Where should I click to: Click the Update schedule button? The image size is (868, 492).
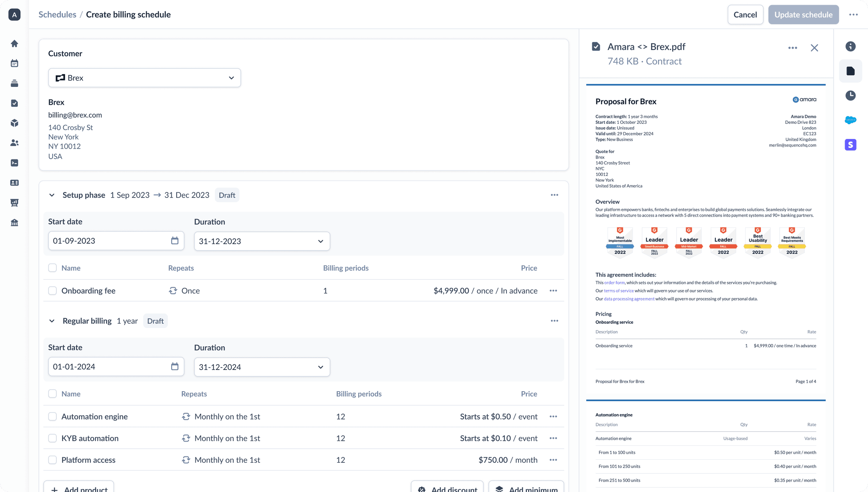coord(804,15)
